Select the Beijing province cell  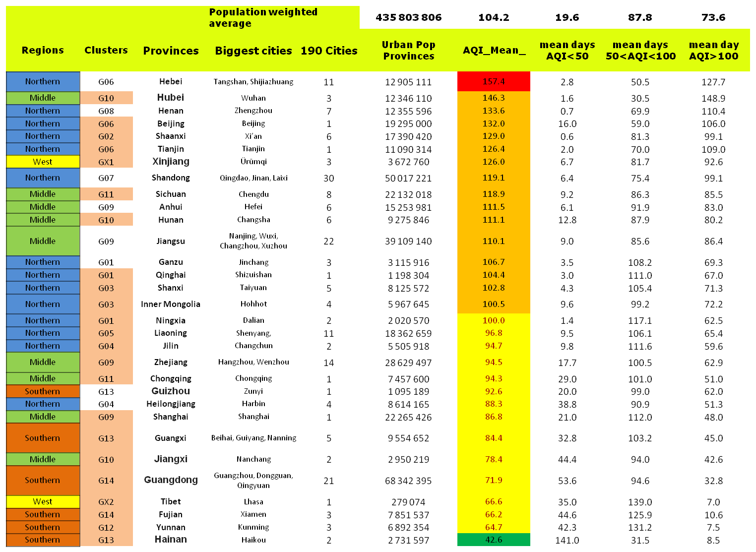[171, 123]
